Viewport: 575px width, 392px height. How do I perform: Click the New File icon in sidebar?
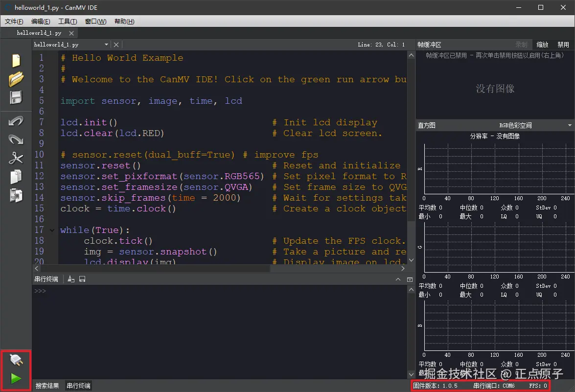16,61
